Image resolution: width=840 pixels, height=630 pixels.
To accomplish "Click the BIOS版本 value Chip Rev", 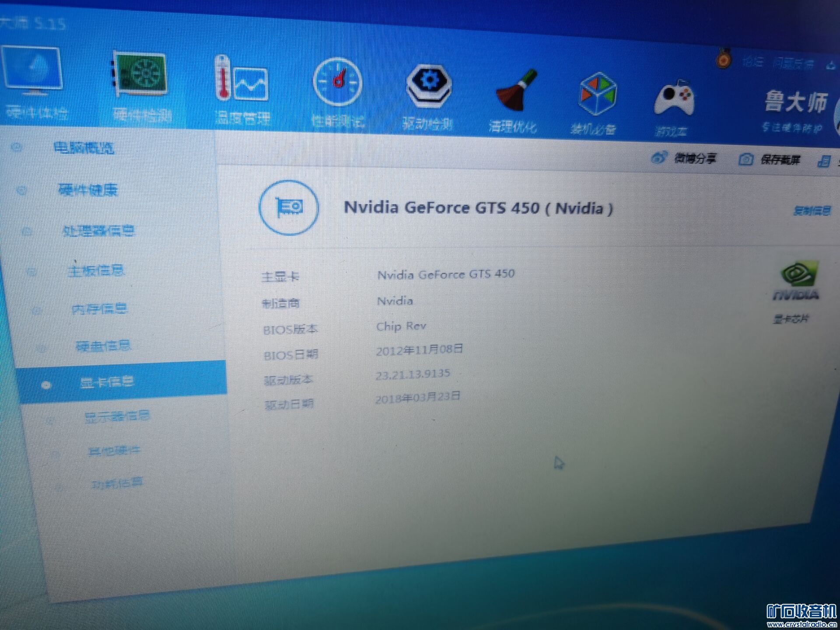I will tap(401, 326).
